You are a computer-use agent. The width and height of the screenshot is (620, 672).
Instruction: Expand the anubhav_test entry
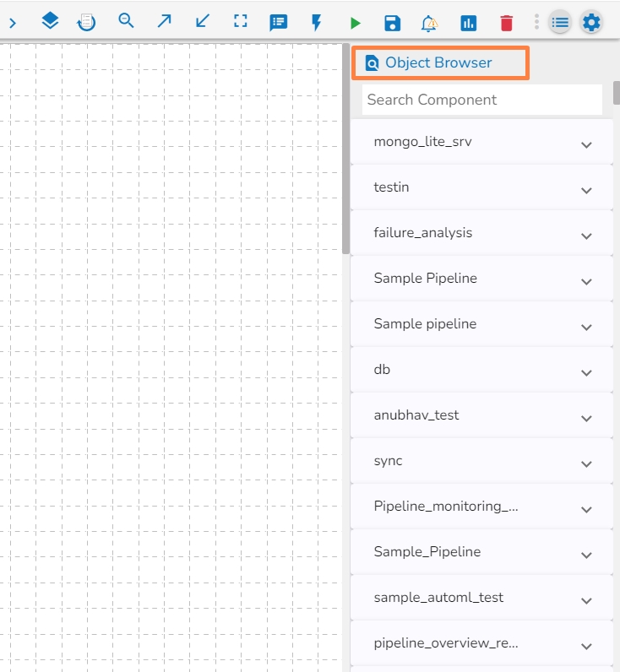pos(586,418)
